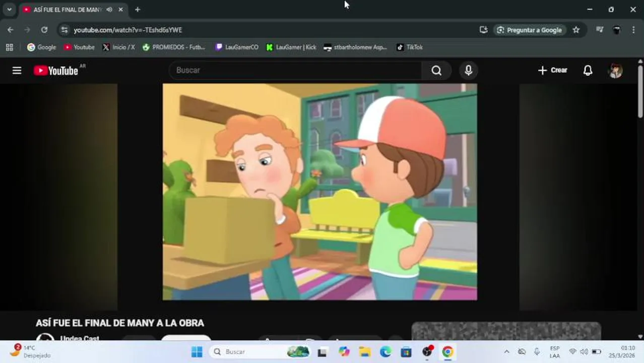
Task: Select the youtube.com URL in address bar
Action: tap(128, 30)
